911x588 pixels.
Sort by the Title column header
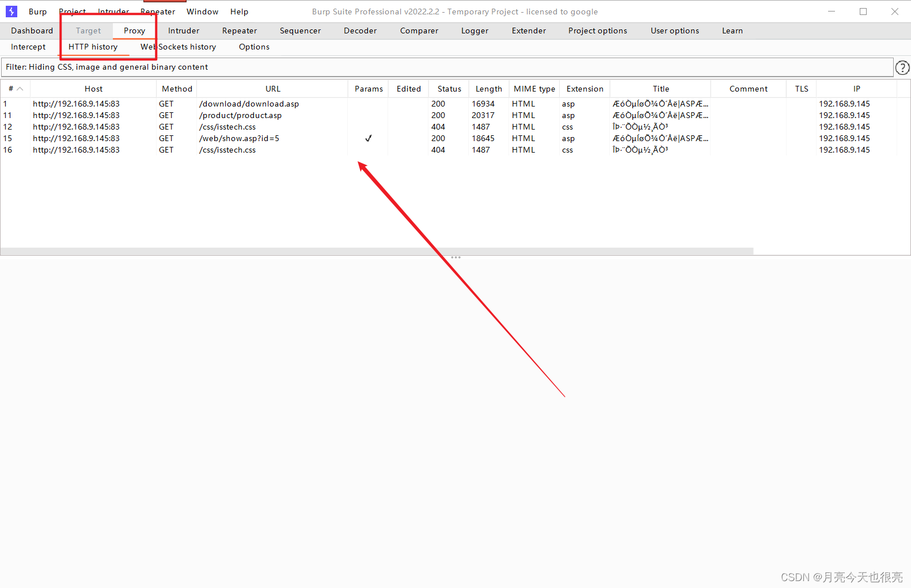tap(661, 89)
